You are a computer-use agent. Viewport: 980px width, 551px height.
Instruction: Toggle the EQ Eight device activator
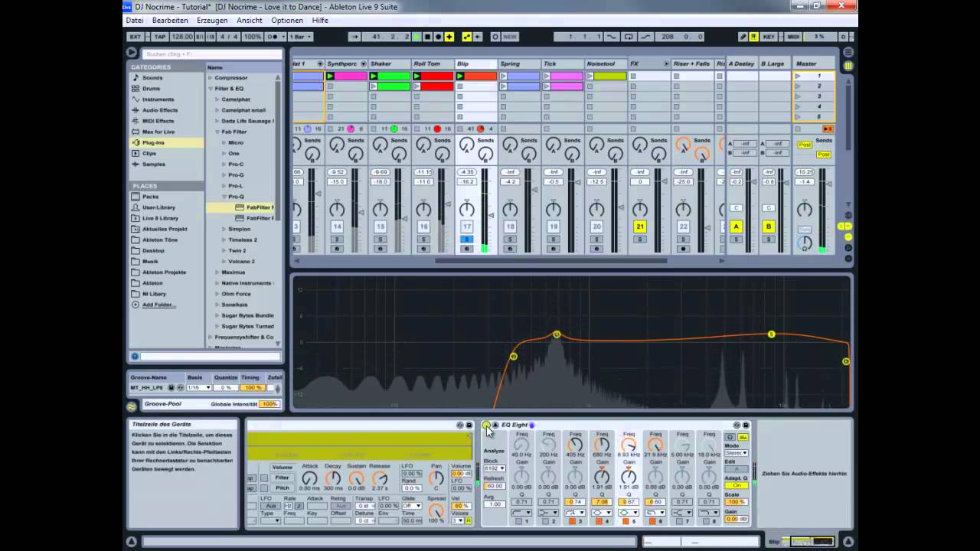click(486, 425)
